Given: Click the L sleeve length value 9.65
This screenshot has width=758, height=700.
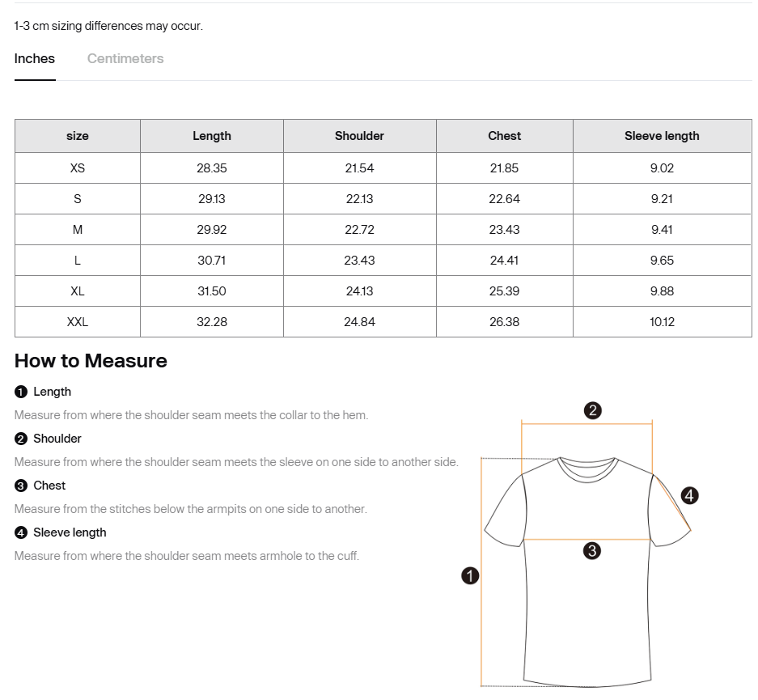Looking at the screenshot, I should click(662, 261).
